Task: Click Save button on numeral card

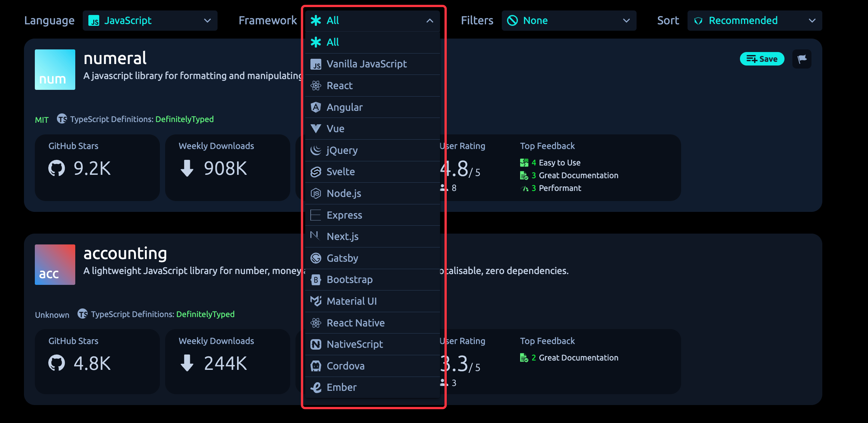Action: 762,59
